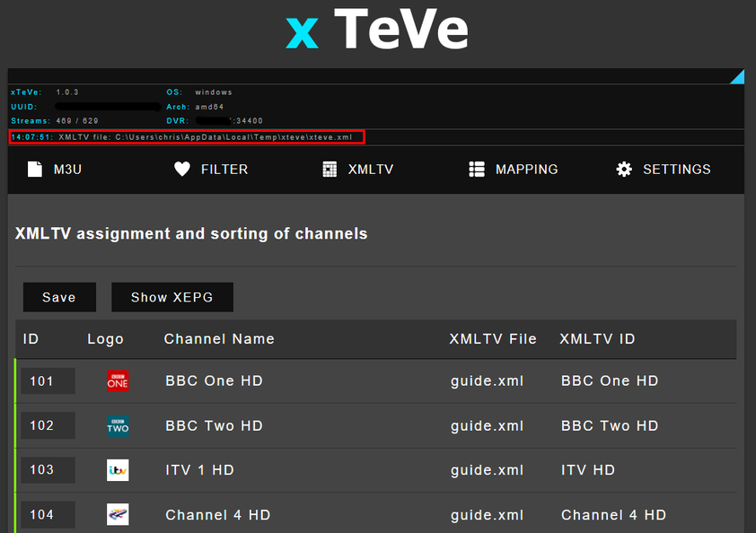
Task: Click the Channel Name column header
Action: point(219,339)
